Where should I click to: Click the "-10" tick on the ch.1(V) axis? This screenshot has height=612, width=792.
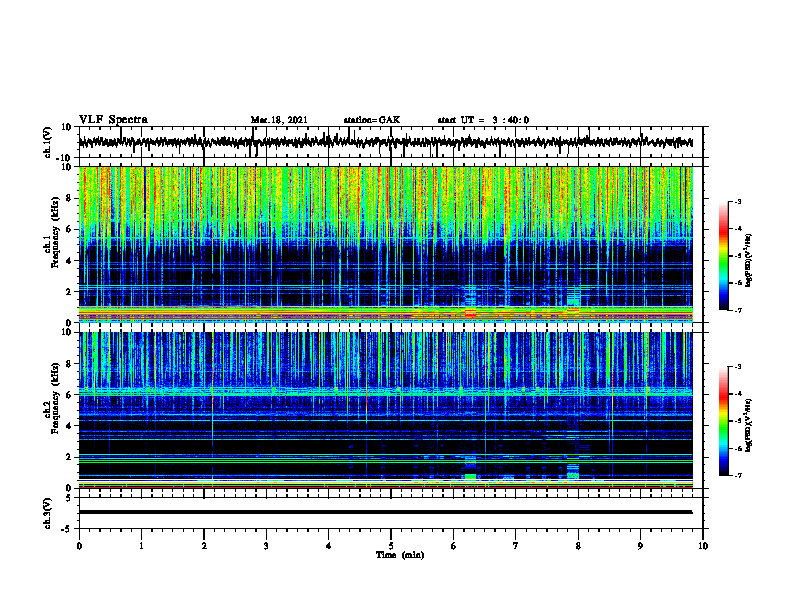pos(65,158)
